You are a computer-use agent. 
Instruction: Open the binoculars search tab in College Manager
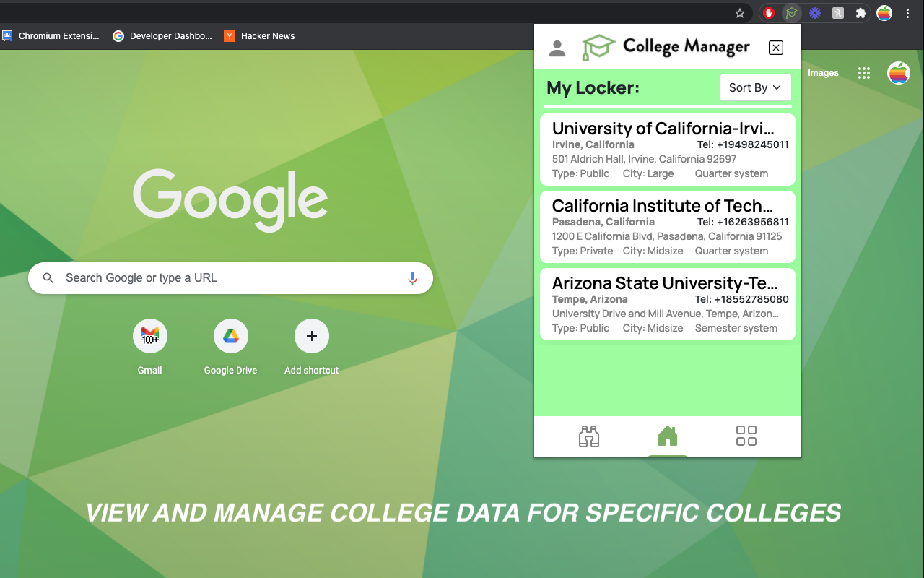[589, 436]
